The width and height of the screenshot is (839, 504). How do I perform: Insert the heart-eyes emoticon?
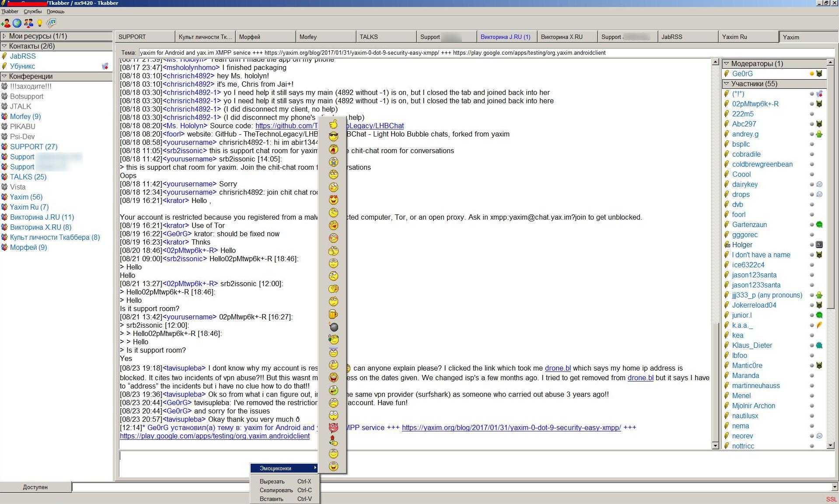tap(333, 200)
